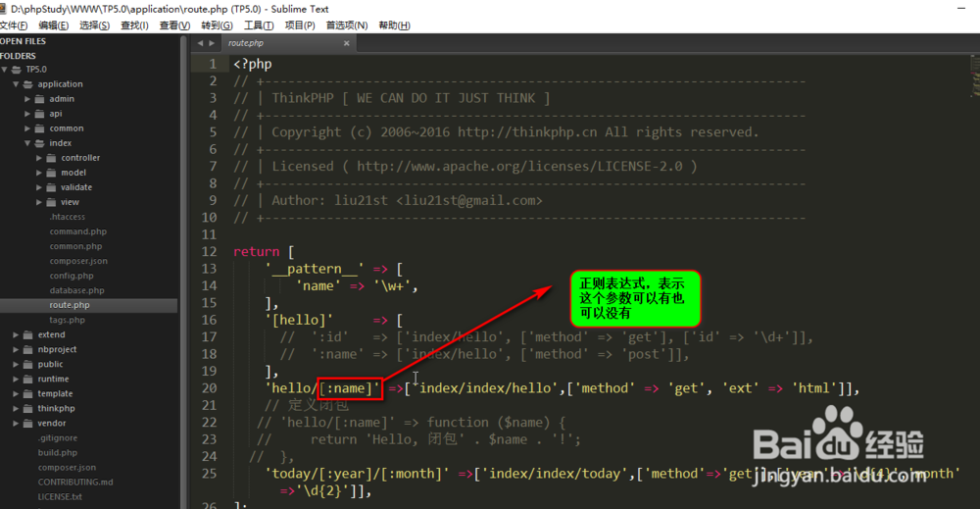
Task: Click the common folder icon
Action: [x=39, y=128]
